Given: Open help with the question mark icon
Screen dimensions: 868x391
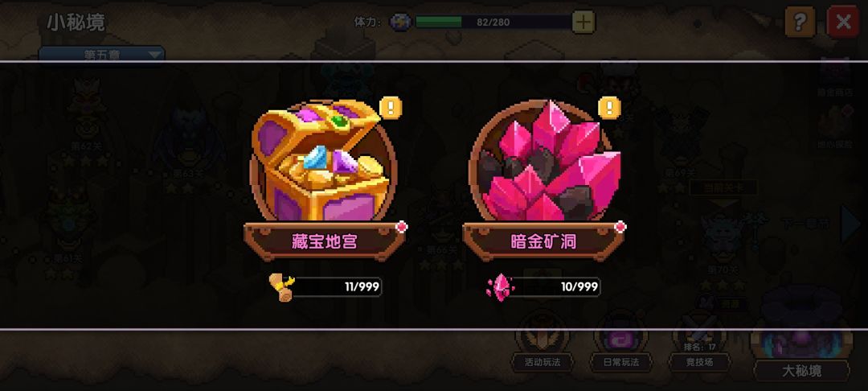Looking at the screenshot, I should coord(800,23).
